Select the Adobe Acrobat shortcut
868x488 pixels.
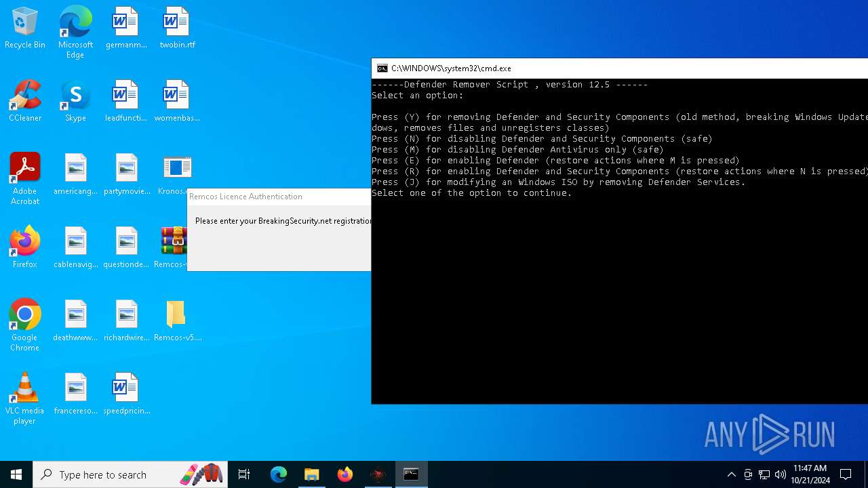[25, 179]
